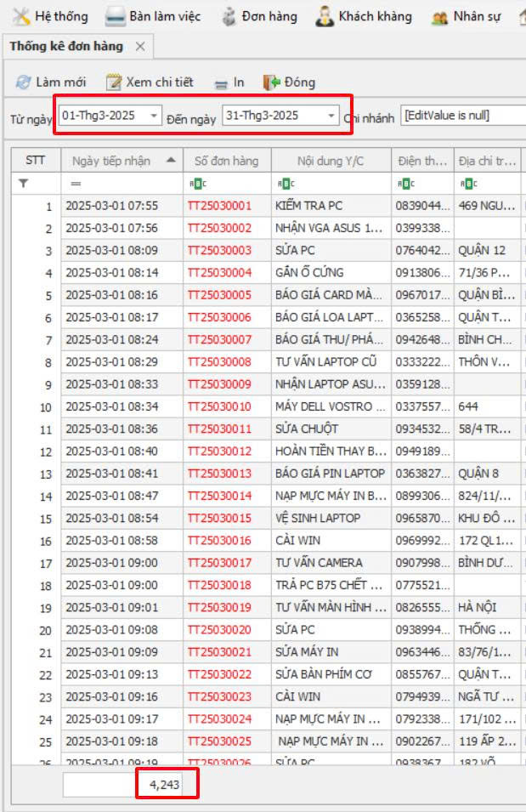526x812 pixels.
Task: Expand the Đến ngày date dropdown
Action: tap(331, 116)
